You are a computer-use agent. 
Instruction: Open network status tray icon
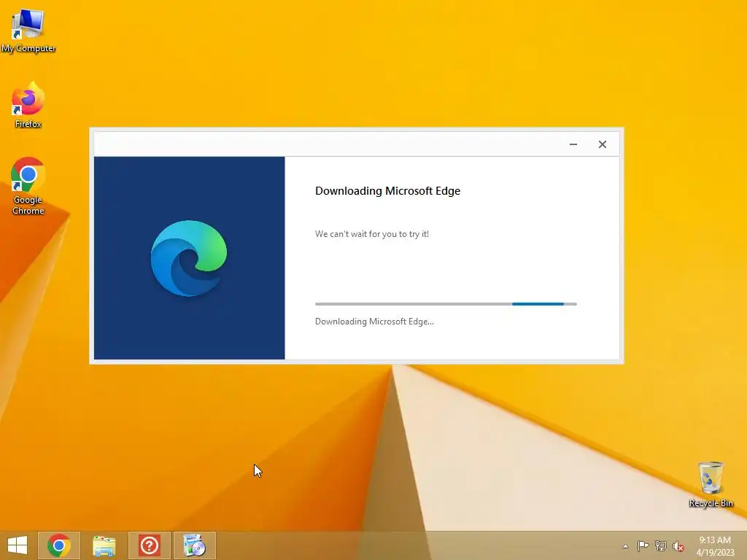(661, 545)
